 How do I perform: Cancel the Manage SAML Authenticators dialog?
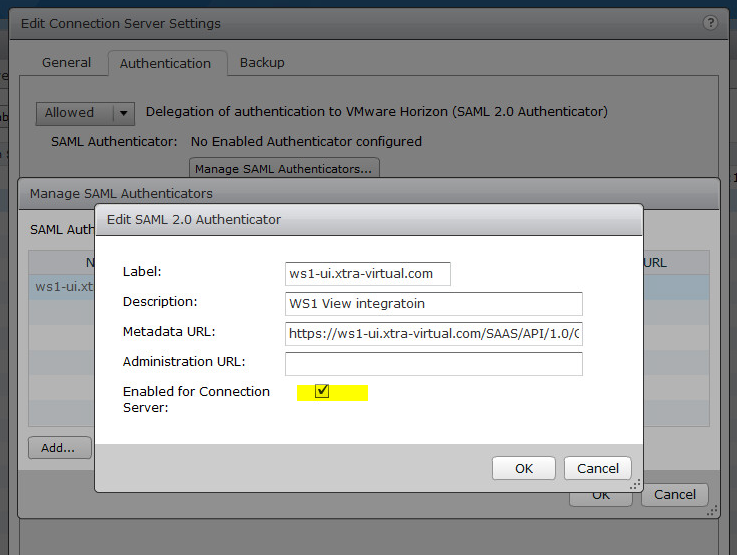[x=675, y=494]
